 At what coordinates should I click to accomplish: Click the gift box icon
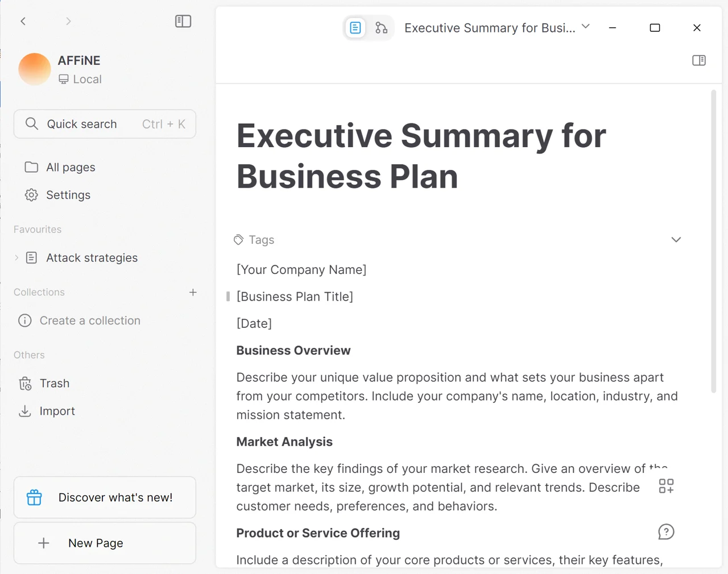(x=34, y=497)
